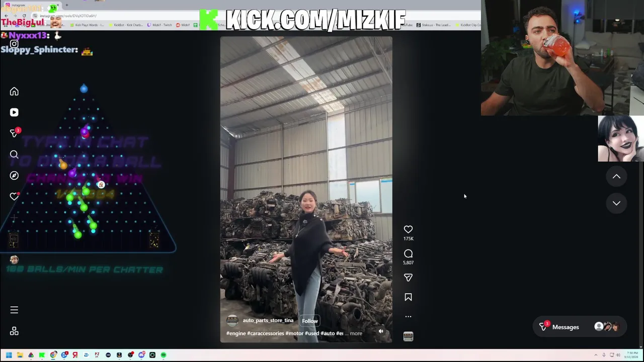644x362 pixels.
Task: Open the taskbar clock and date
Action: point(631,355)
